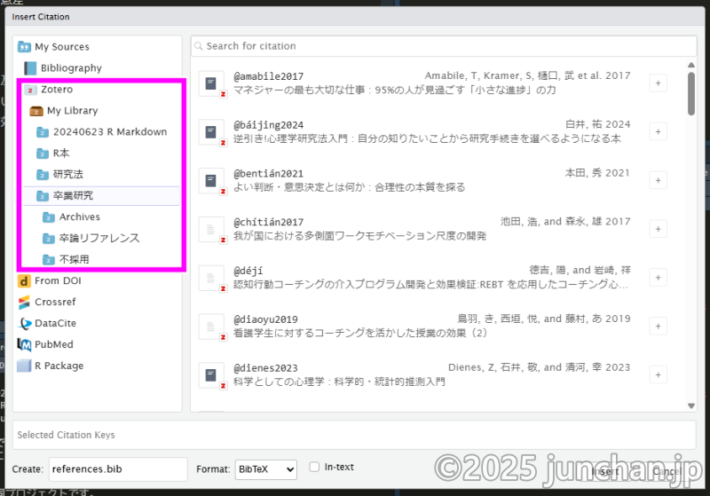Viewport: 710px width, 496px height.
Task: Click the DataCite logo icon
Action: pos(24,323)
